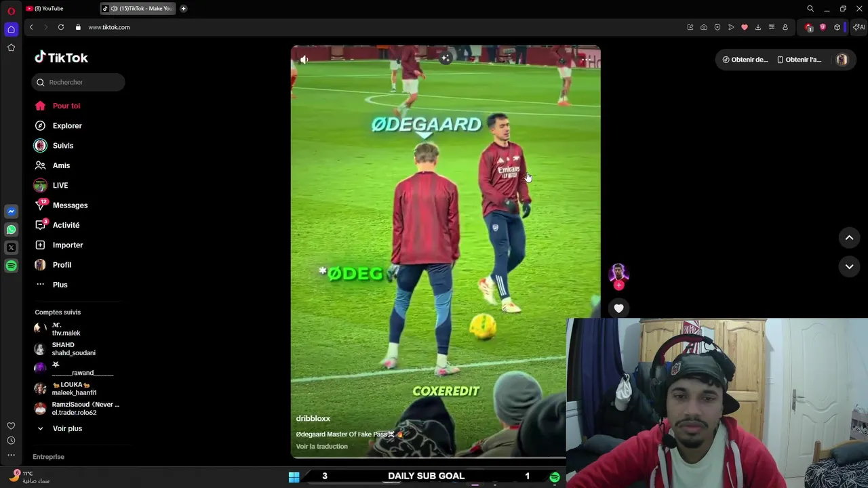Open browser downloads icon
This screenshot has height=488, width=868.
tap(758, 27)
